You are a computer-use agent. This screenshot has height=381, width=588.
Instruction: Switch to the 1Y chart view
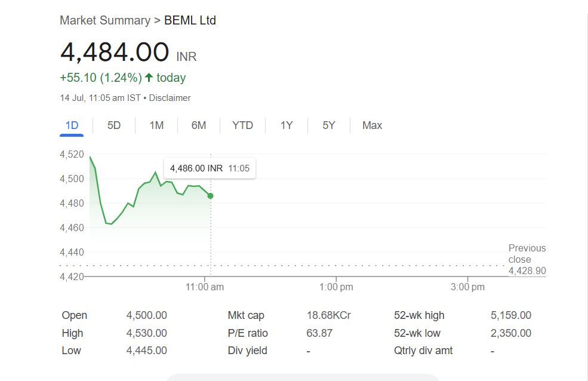pos(287,125)
